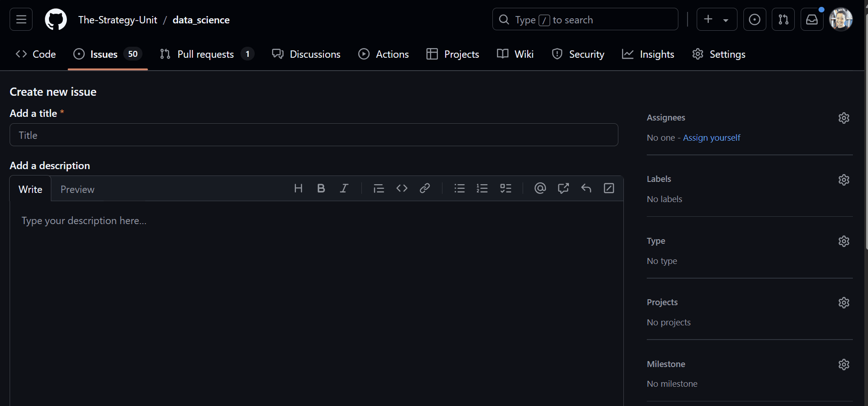This screenshot has height=406, width=868.
Task: Click the 'No labels' text
Action: coord(664,199)
